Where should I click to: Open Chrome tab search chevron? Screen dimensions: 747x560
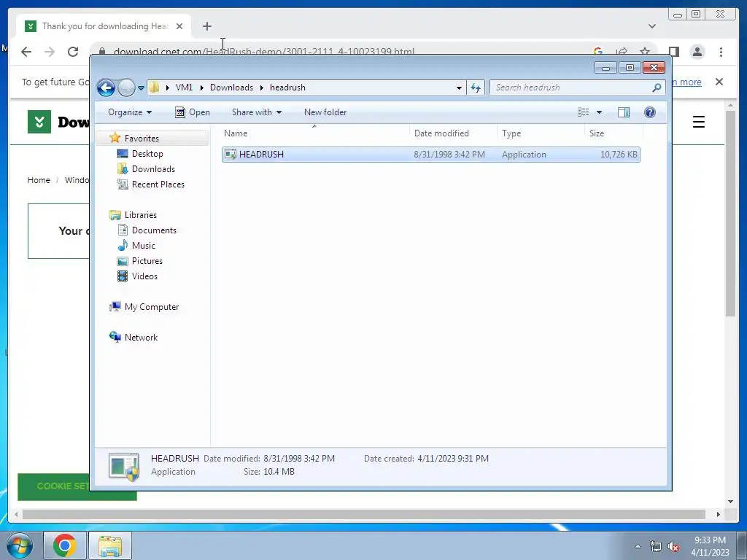click(x=652, y=26)
